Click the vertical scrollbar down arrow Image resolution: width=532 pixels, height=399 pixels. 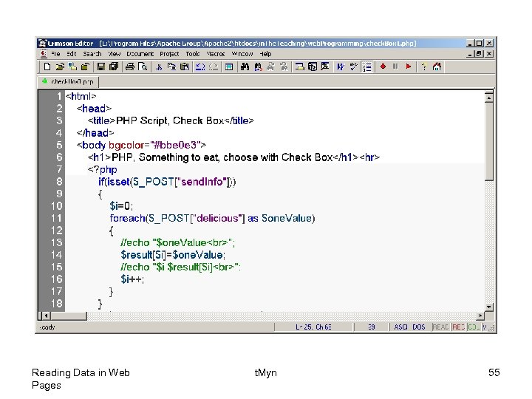(x=489, y=307)
